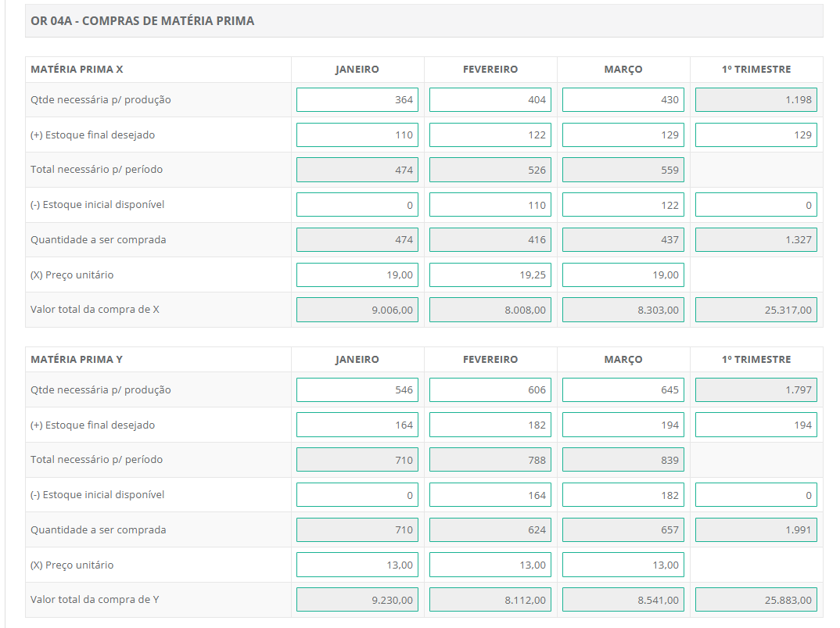This screenshot has height=628, width=840.
Task: Select February initial stock field for material X
Action: 490,205
